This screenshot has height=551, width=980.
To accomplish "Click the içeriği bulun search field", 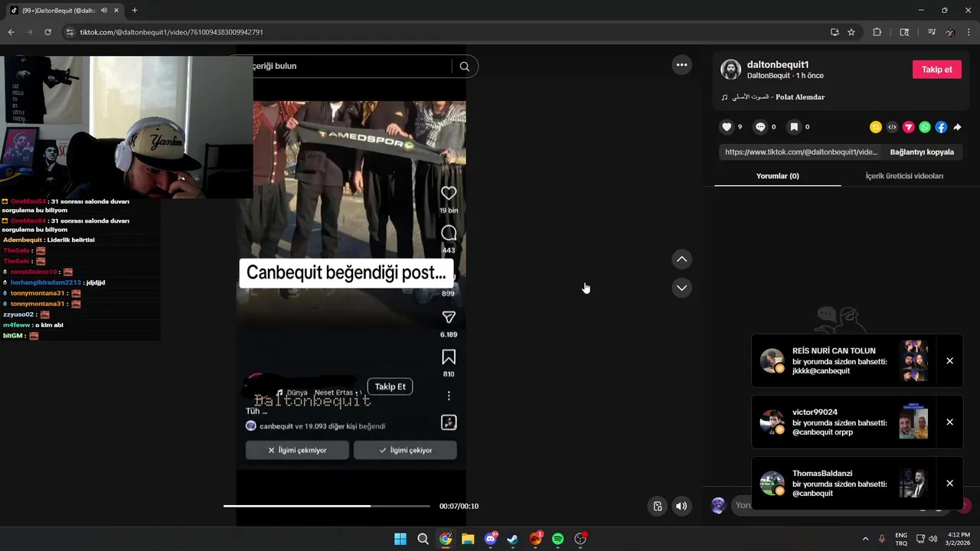I will point(352,66).
